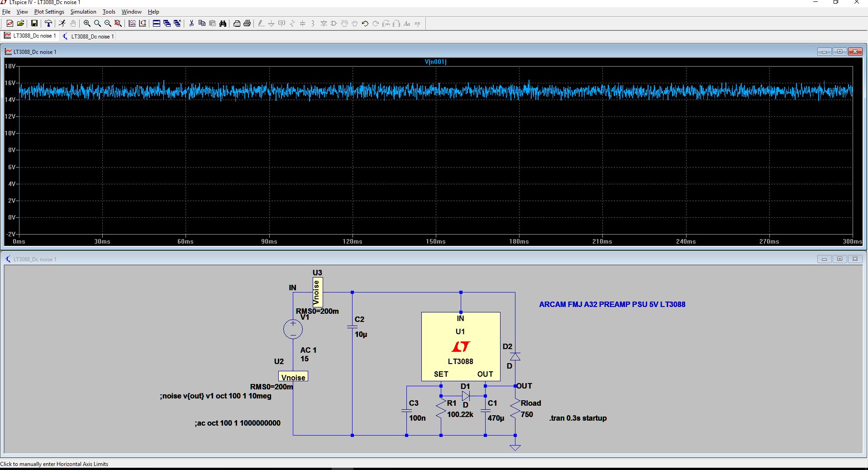Select the V1 voltage source symbol
Screen dimensions: 868x470
(x=293, y=329)
